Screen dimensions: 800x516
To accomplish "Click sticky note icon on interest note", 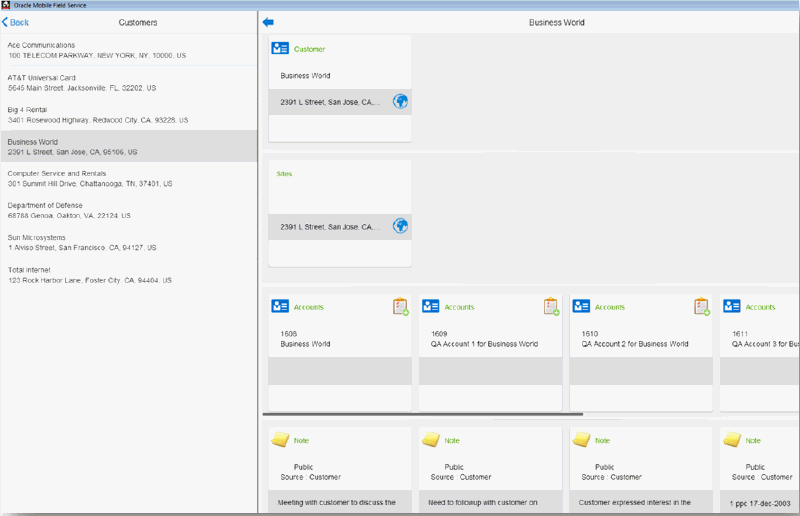I will tap(581, 439).
